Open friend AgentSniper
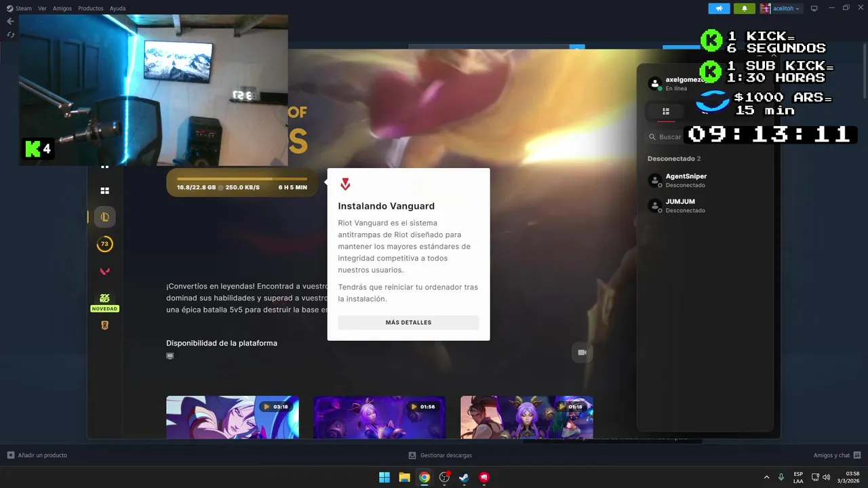 [678, 180]
